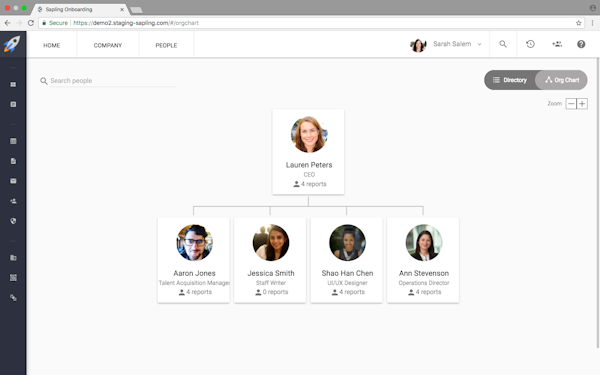This screenshot has height=375, width=600.
Task: Click Aaron Jones' profile photo
Action: [194, 243]
